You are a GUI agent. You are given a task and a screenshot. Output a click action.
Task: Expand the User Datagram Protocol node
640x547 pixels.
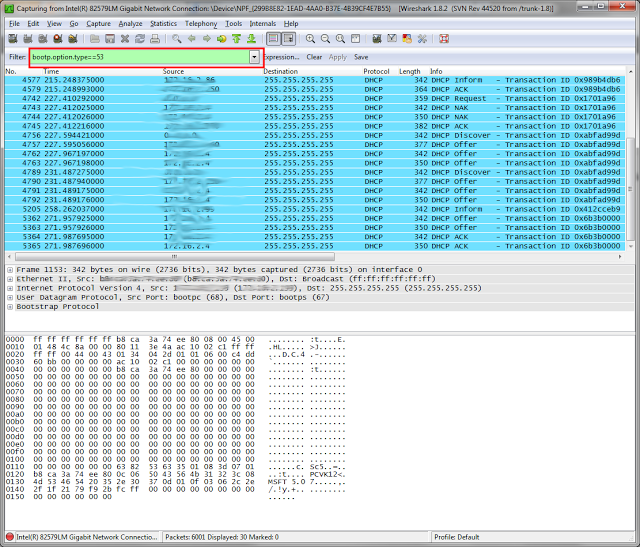[10, 297]
